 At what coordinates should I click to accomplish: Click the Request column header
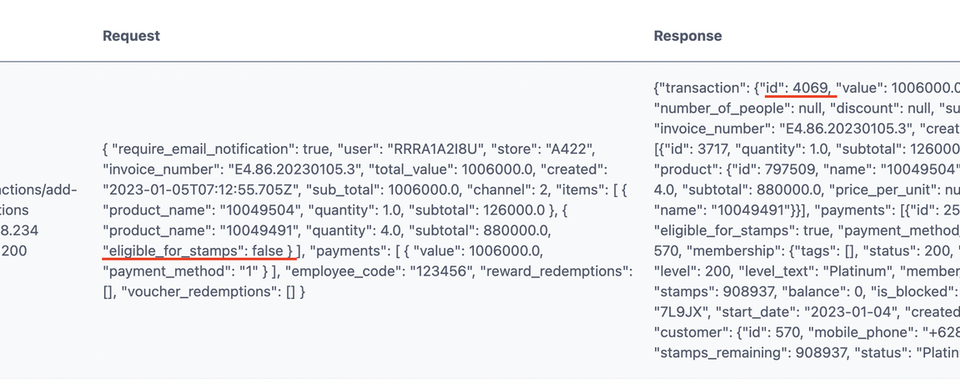tap(131, 36)
